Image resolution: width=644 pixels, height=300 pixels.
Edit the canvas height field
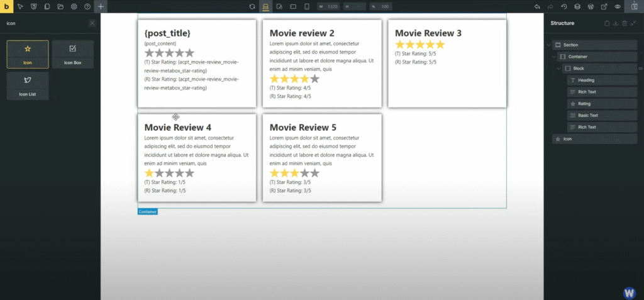tap(355, 6)
